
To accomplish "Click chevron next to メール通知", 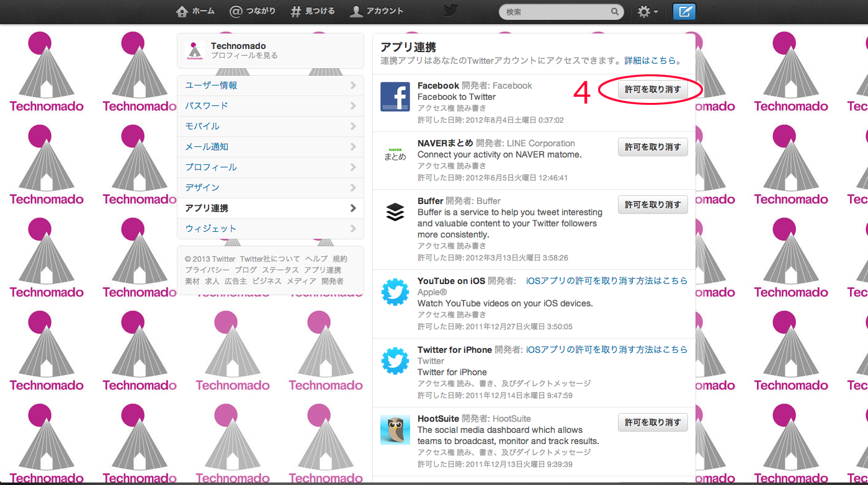I will [353, 147].
